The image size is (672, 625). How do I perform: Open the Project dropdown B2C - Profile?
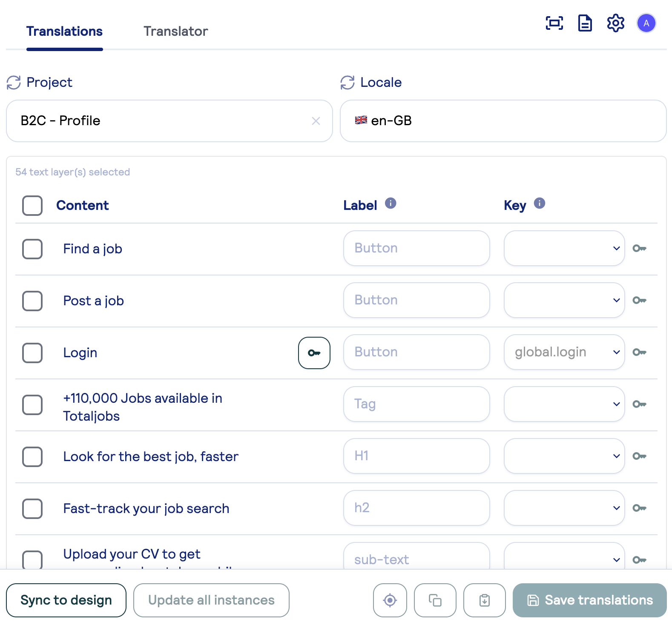pyautogui.click(x=169, y=121)
